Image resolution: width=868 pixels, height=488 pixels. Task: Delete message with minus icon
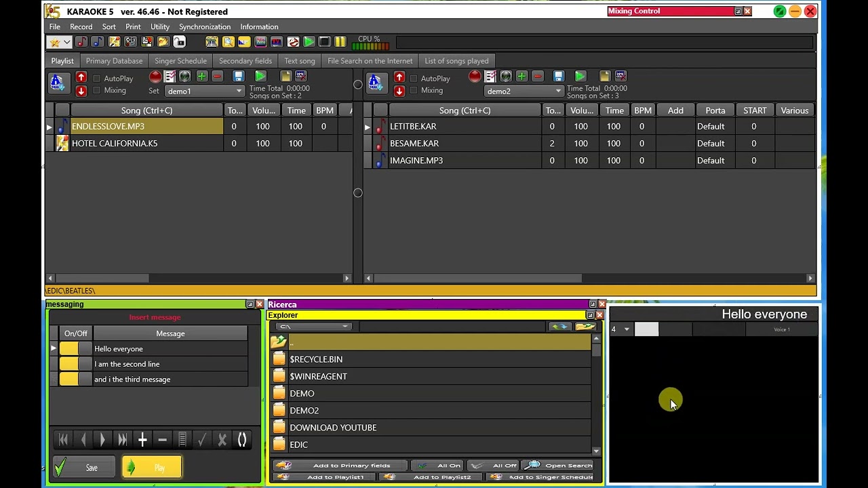click(x=162, y=440)
